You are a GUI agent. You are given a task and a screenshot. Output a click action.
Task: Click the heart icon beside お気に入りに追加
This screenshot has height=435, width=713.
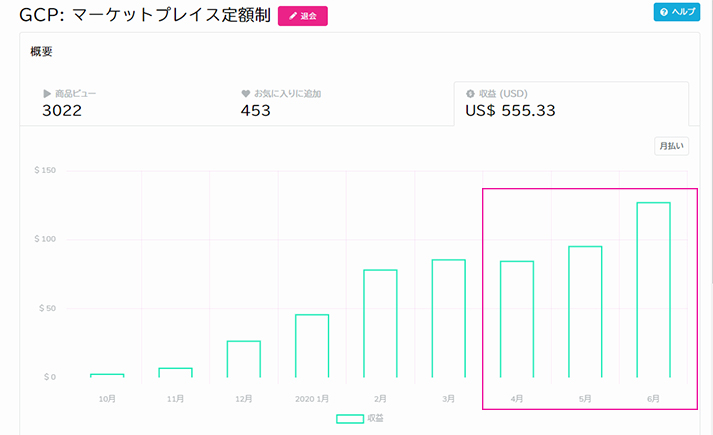(x=245, y=94)
